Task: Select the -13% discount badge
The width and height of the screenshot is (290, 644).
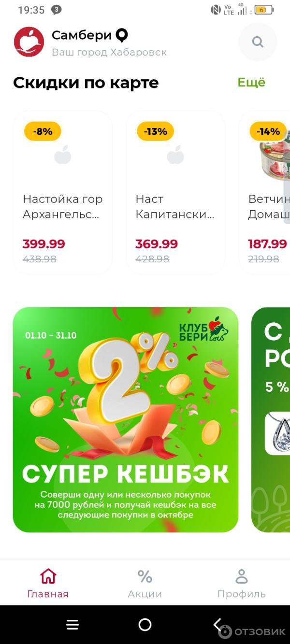Action: (155, 131)
